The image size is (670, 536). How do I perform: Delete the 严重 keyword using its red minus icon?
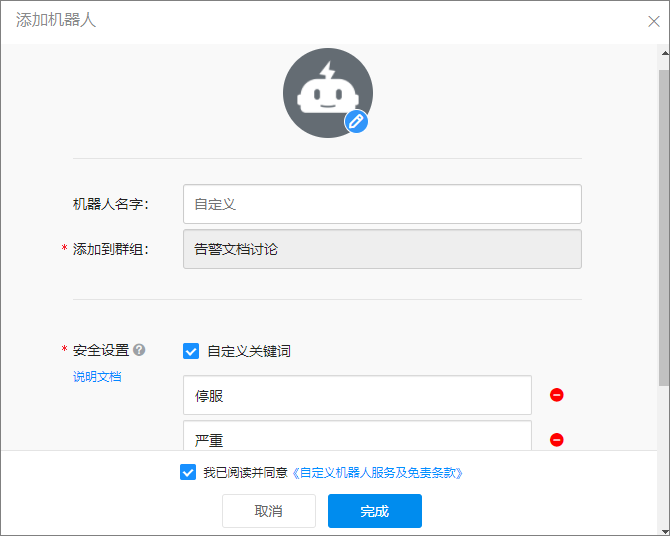coord(557,439)
